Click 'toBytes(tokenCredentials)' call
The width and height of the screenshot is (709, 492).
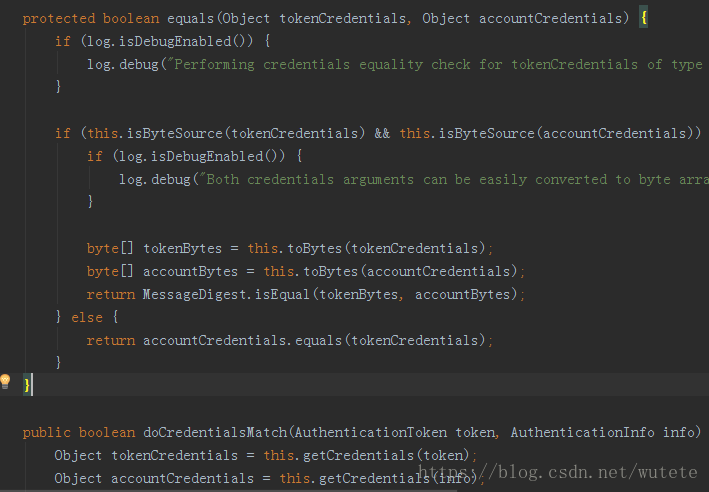[x=386, y=249]
